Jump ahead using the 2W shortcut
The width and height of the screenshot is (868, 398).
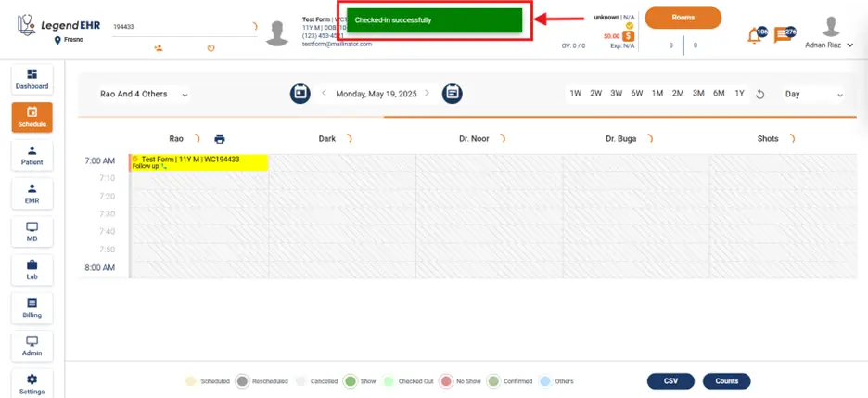click(595, 94)
